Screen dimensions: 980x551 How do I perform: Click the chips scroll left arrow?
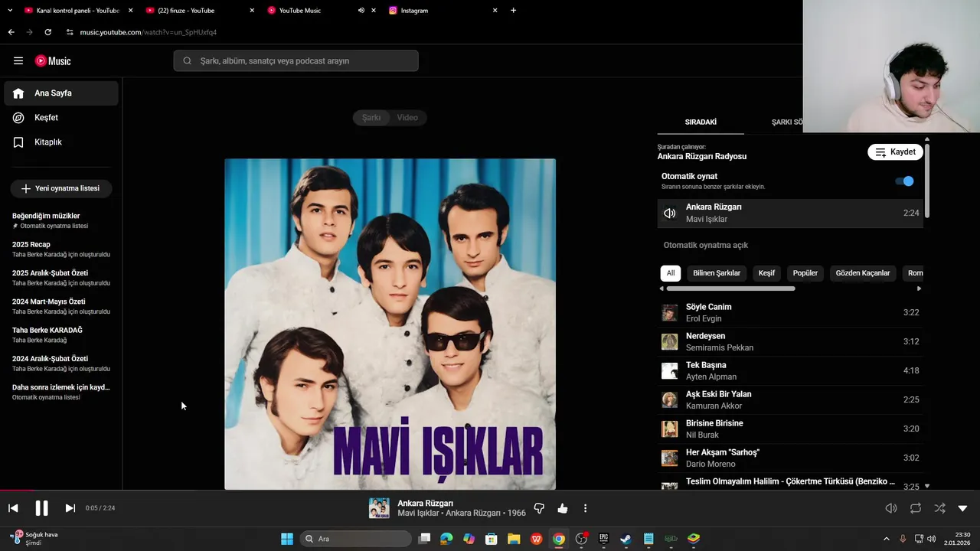(x=661, y=289)
